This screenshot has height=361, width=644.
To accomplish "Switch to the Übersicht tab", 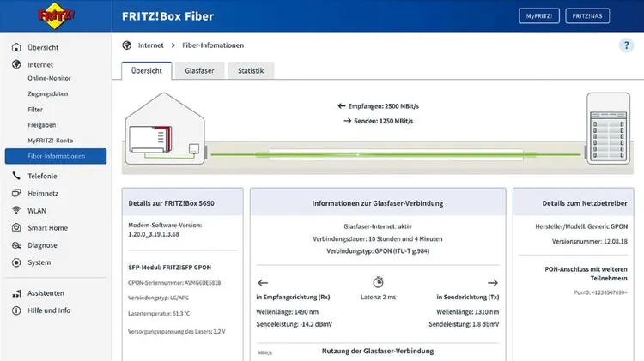I will (x=147, y=70).
